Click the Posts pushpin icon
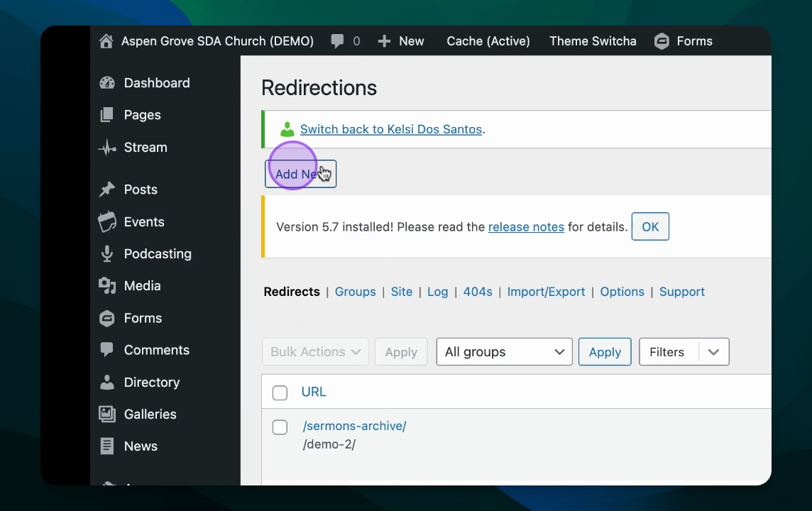 [106, 189]
